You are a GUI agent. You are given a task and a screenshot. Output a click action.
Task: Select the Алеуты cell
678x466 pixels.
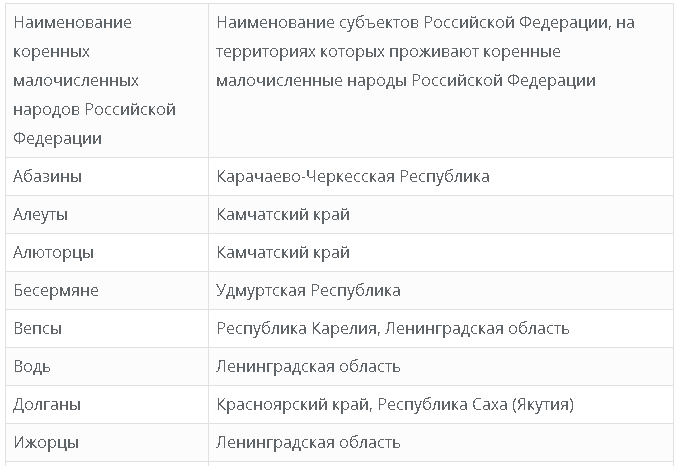41,215
